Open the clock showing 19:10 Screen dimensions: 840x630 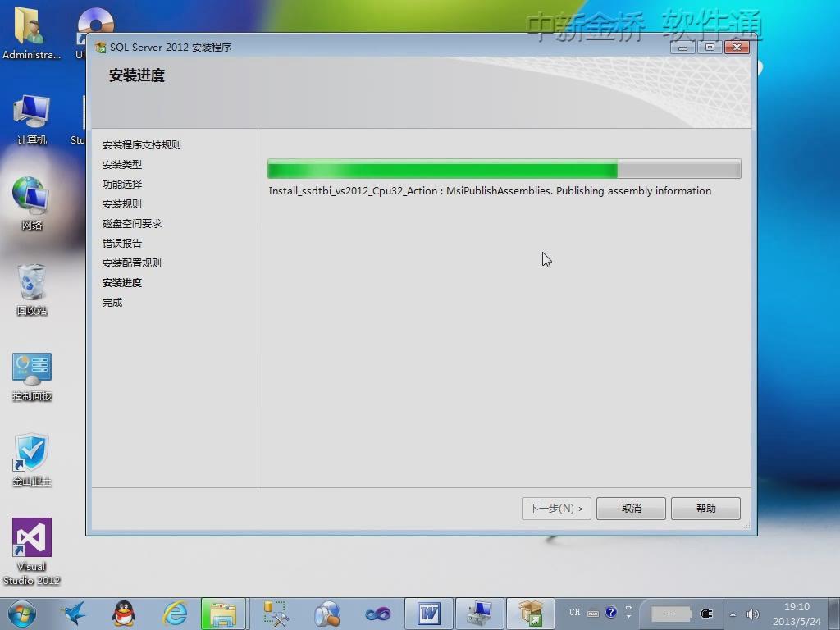point(797,607)
